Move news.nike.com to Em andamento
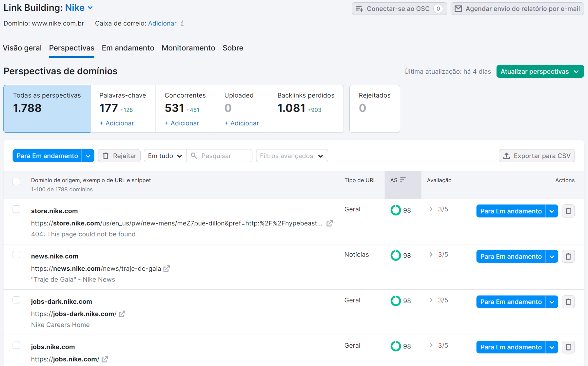The width and height of the screenshot is (588, 366). pos(511,257)
